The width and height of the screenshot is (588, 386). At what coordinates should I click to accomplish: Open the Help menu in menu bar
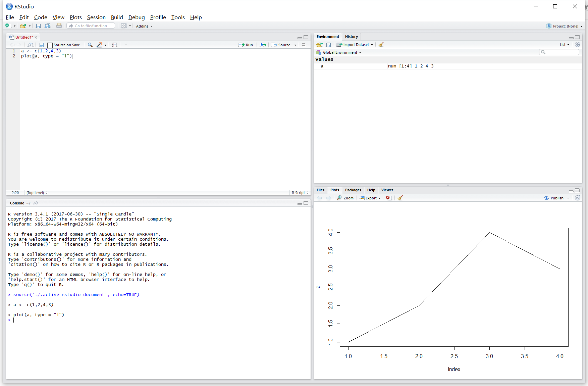[196, 17]
